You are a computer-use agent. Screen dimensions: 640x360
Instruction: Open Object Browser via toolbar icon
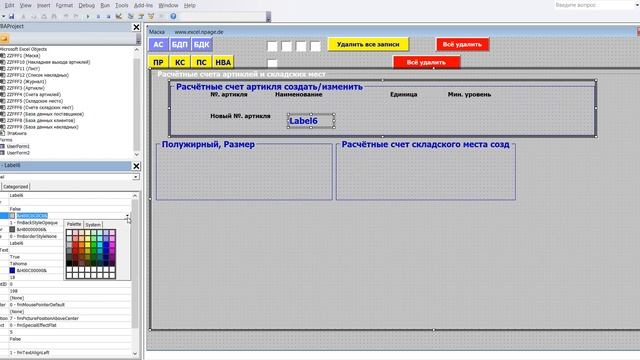point(151,16)
